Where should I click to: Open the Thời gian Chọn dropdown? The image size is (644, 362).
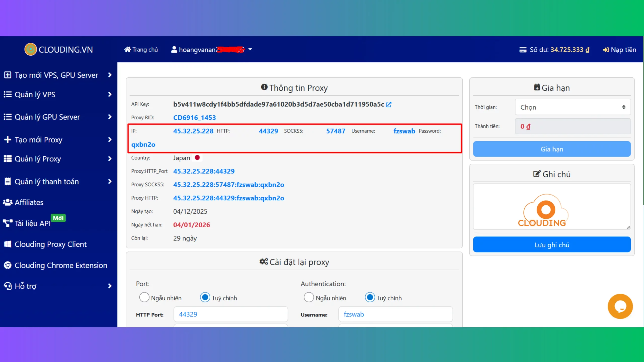(573, 107)
